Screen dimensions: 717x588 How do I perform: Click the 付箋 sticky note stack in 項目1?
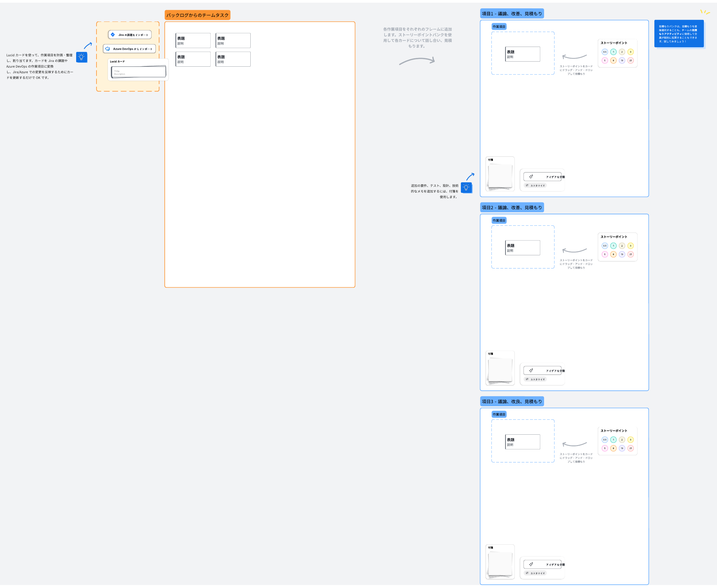click(x=500, y=176)
